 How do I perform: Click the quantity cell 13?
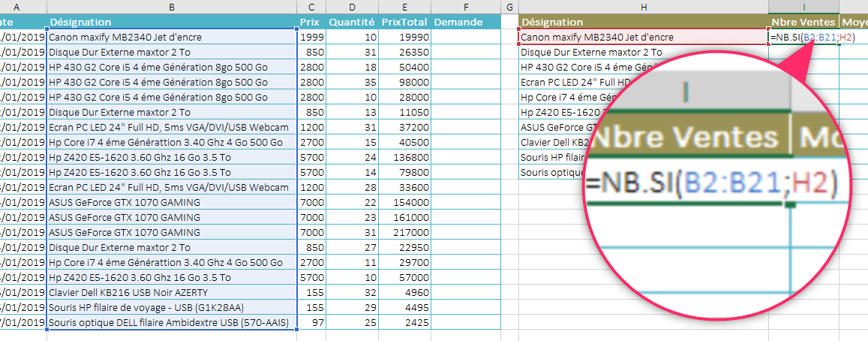(x=352, y=112)
